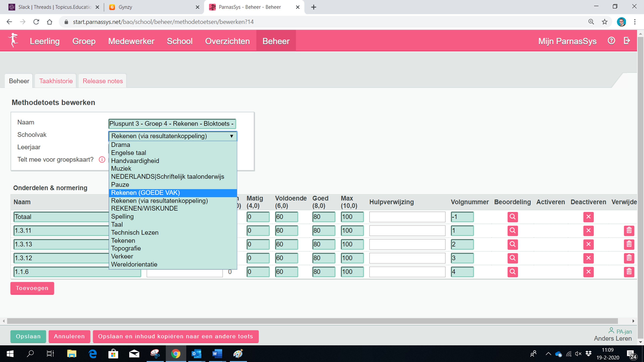Click Opslaan en inhoud kopiëren button
The width and height of the screenshot is (644, 362).
coord(176,336)
